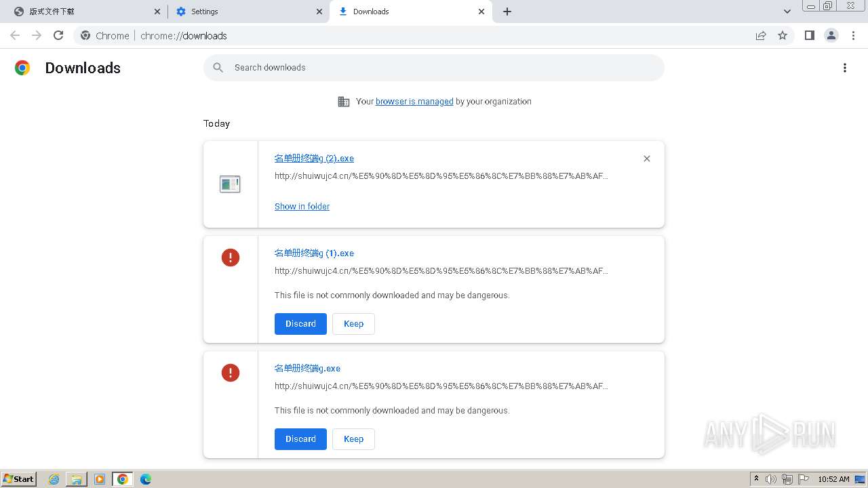Launch Microsoft Edge from the taskbar
Screen dimensions: 868x488
[x=145, y=479]
